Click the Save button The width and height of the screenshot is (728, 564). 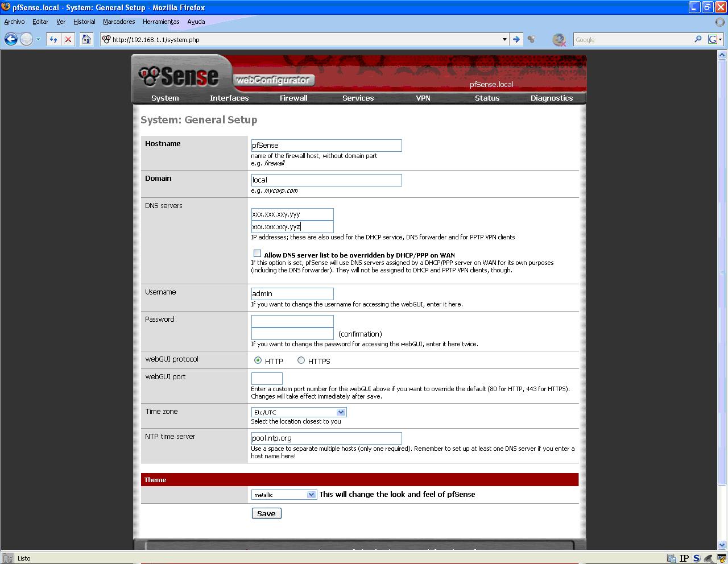(266, 513)
